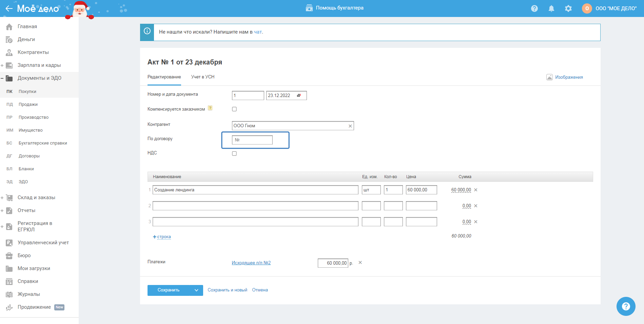The width and height of the screenshot is (644, 324).
Task: Collapse Документы и ЭДО section
Action: [2, 78]
